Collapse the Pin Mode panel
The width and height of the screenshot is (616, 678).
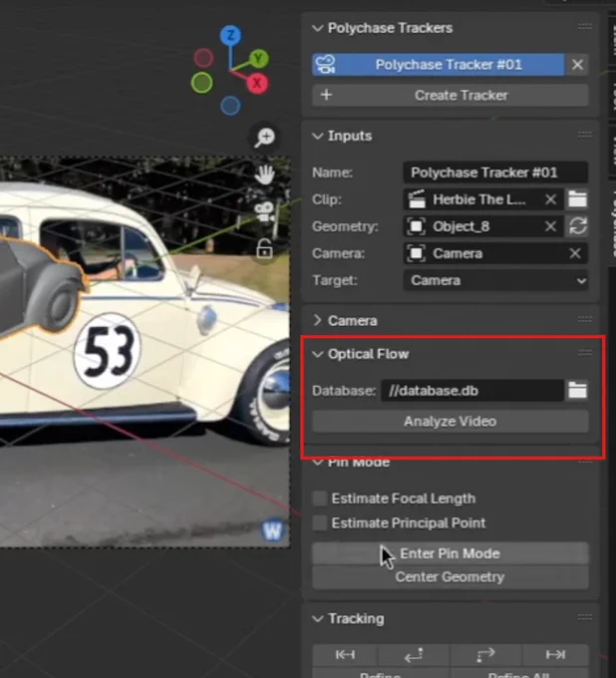coord(318,463)
